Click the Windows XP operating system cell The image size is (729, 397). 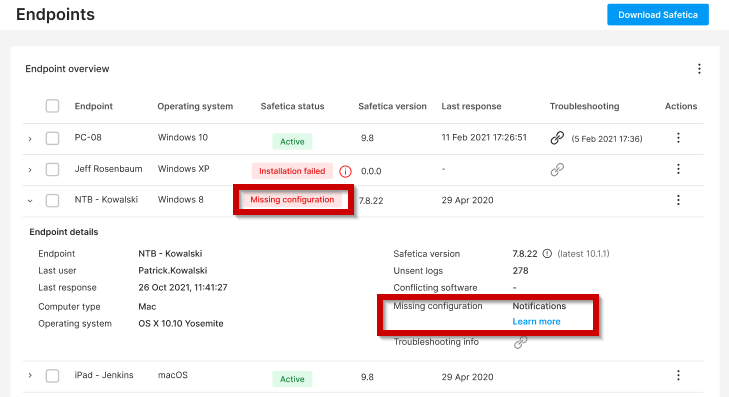[x=183, y=169]
